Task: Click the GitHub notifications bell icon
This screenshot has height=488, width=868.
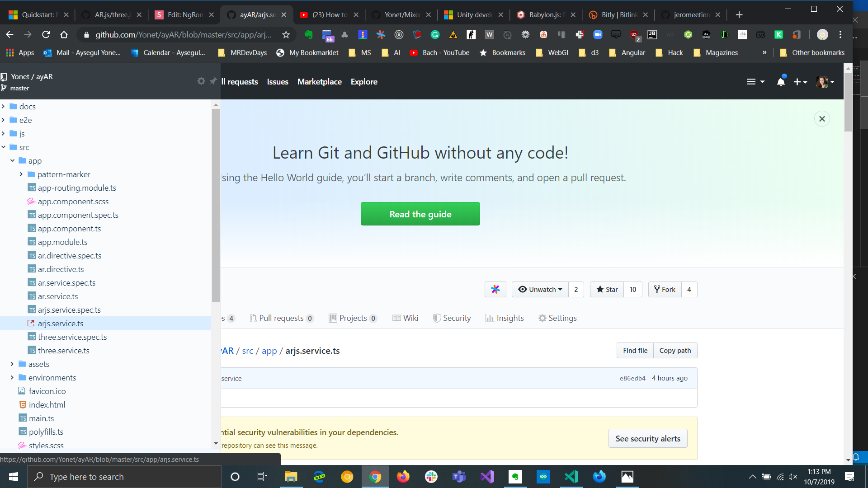Action: (x=781, y=82)
